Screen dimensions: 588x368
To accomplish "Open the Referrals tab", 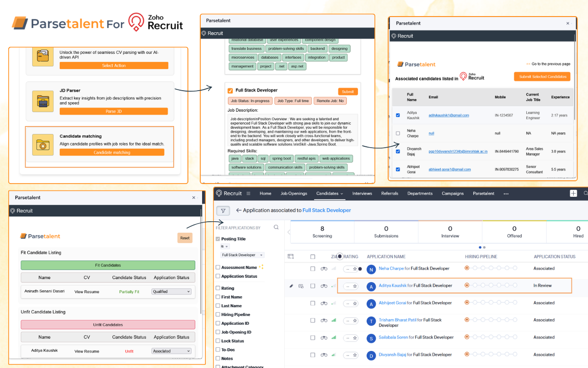I will point(390,194).
